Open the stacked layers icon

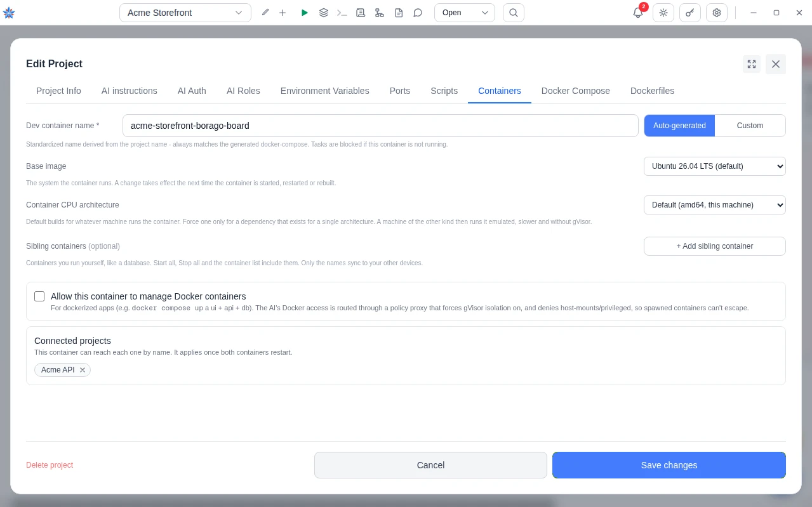tap(324, 13)
